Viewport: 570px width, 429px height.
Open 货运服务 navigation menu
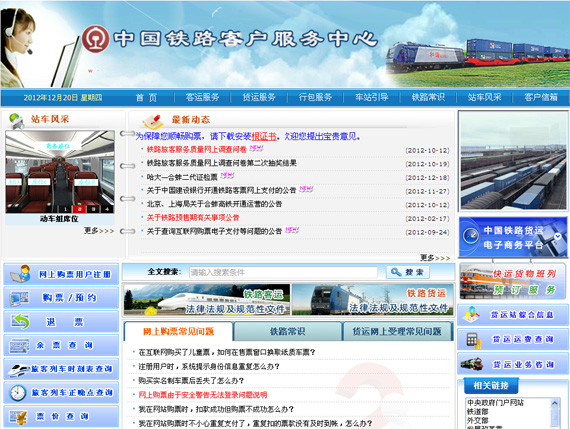point(259,97)
